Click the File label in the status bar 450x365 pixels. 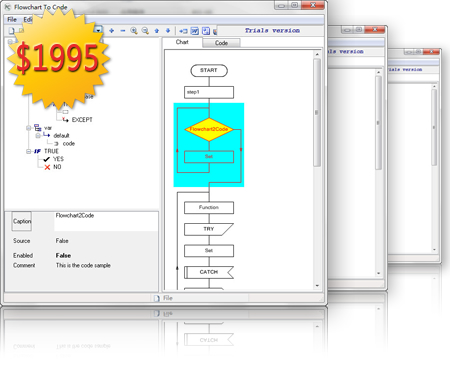[168, 298]
